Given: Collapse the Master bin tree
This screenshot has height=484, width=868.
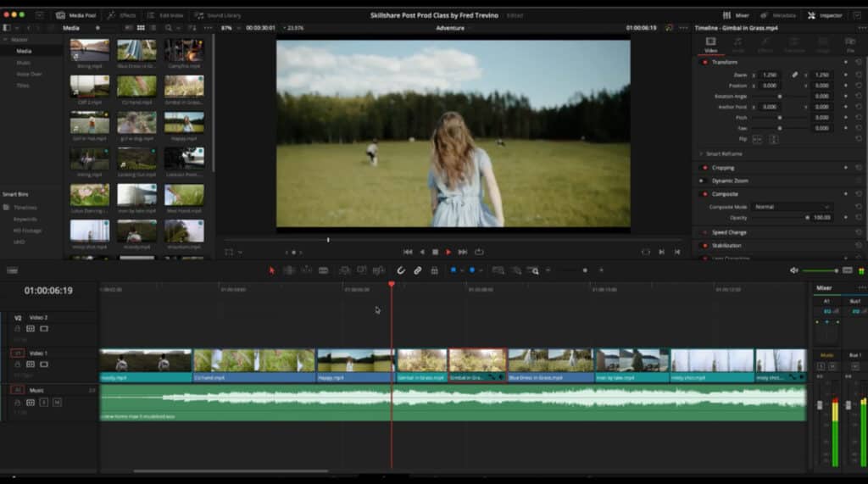Looking at the screenshot, I should tap(6, 40).
